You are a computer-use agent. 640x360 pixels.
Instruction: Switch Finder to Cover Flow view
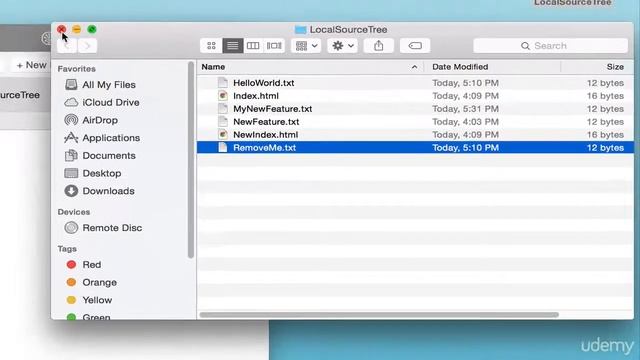274,46
